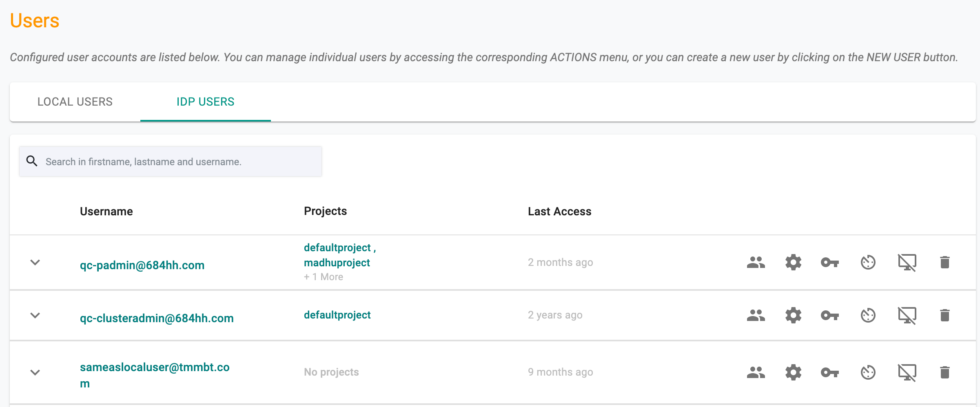
Task: Open groups icon for qc-clusteradmin@684hh.com
Action: 756,315
